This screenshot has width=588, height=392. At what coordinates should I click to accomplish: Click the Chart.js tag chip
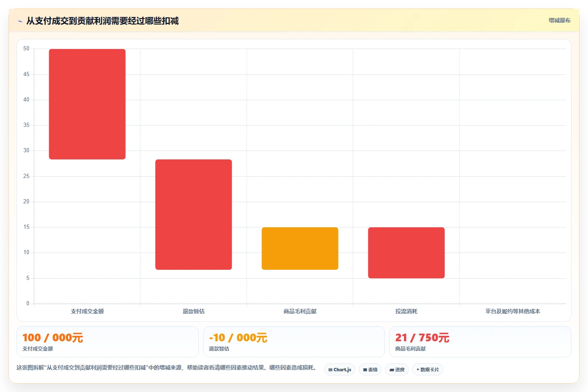[340, 370]
